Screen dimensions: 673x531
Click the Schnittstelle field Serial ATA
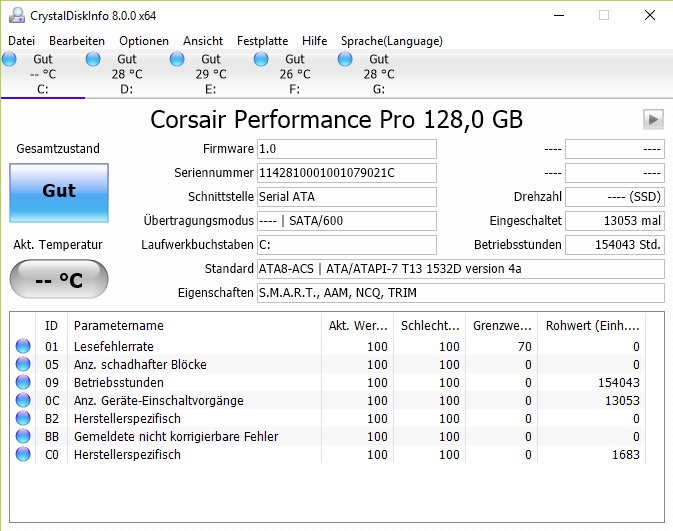pyautogui.click(x=347, y=197)
